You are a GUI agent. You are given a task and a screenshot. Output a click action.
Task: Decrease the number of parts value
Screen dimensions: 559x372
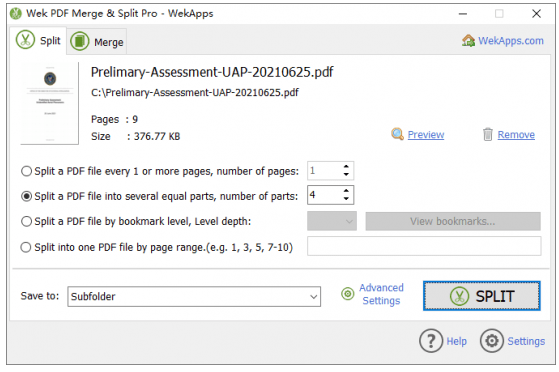(x=346, y=199)
